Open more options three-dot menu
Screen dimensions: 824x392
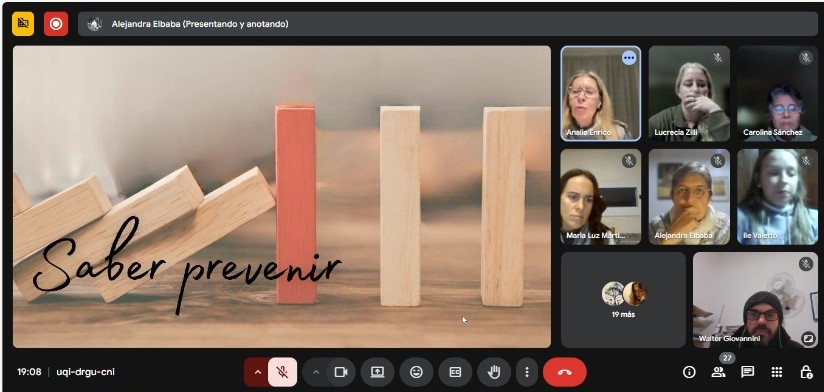coord(527,372)
